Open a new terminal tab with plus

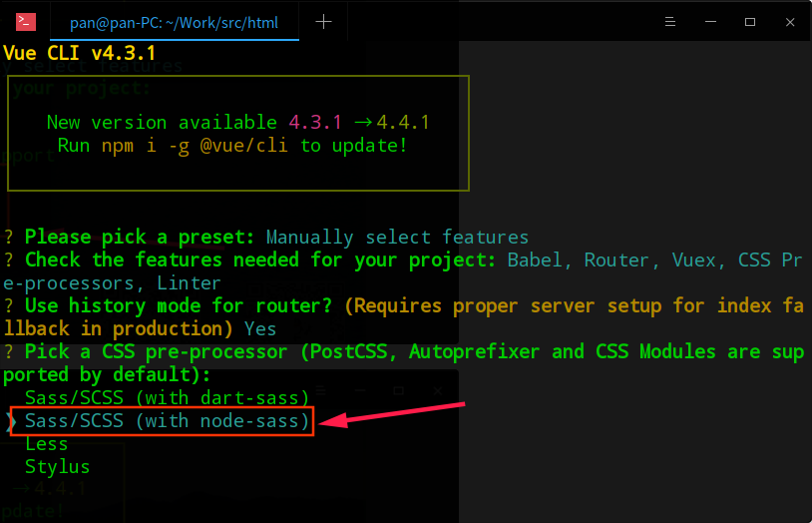(323, 22)
